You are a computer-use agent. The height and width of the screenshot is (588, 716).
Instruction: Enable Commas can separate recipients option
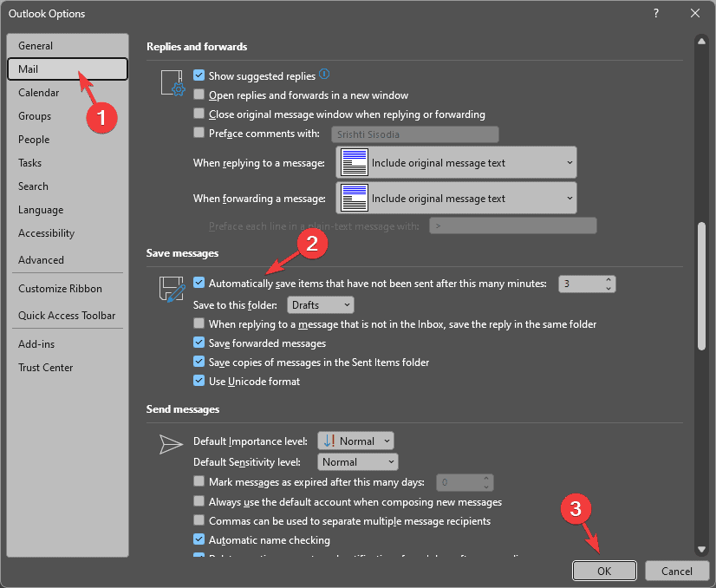(199, 521)
